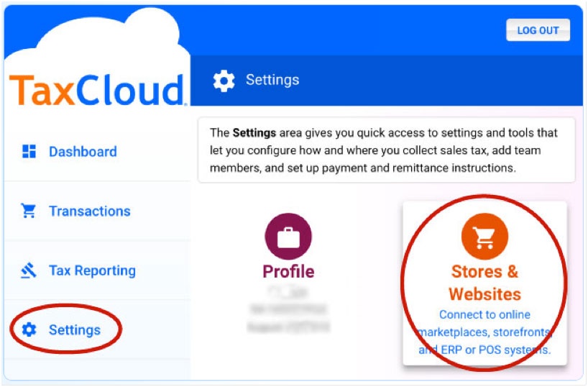Go to Transactions in the sidebar
This screenshot has height=387, width=588.
click(x=90, y=211)
